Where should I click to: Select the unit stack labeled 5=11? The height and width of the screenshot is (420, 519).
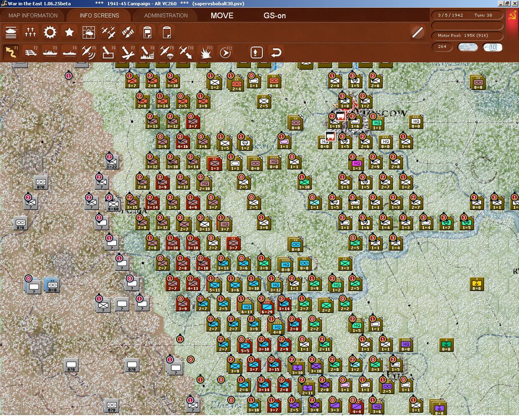(x=215, y=285)
